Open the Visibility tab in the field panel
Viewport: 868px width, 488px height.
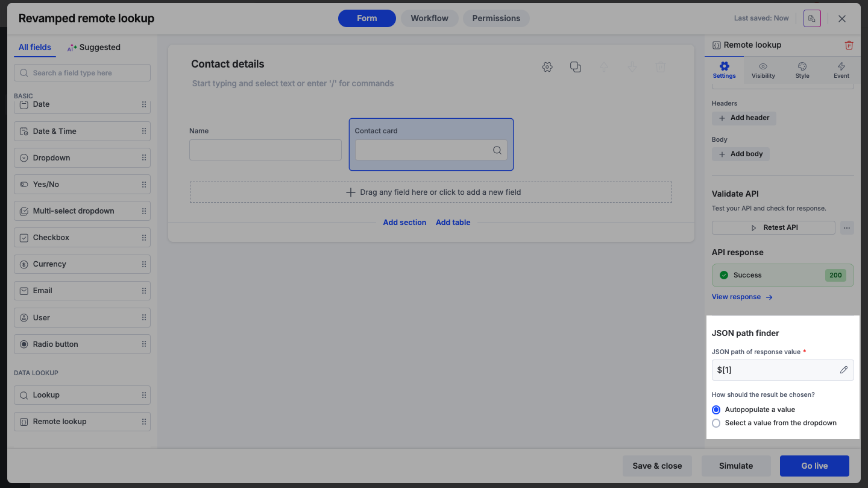(x=763, y=70)
